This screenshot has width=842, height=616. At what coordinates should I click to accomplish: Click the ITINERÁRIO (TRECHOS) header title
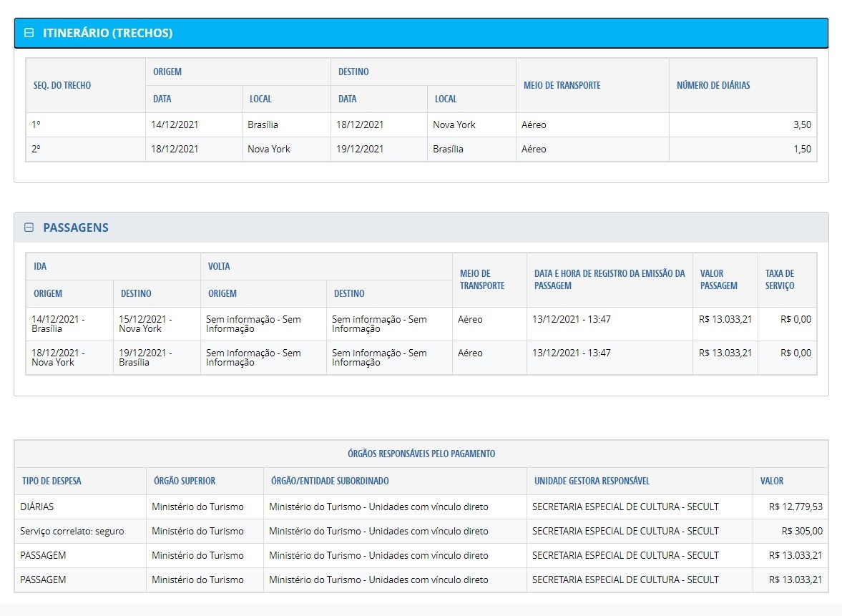pyautogui.click(x=107, y=33)
